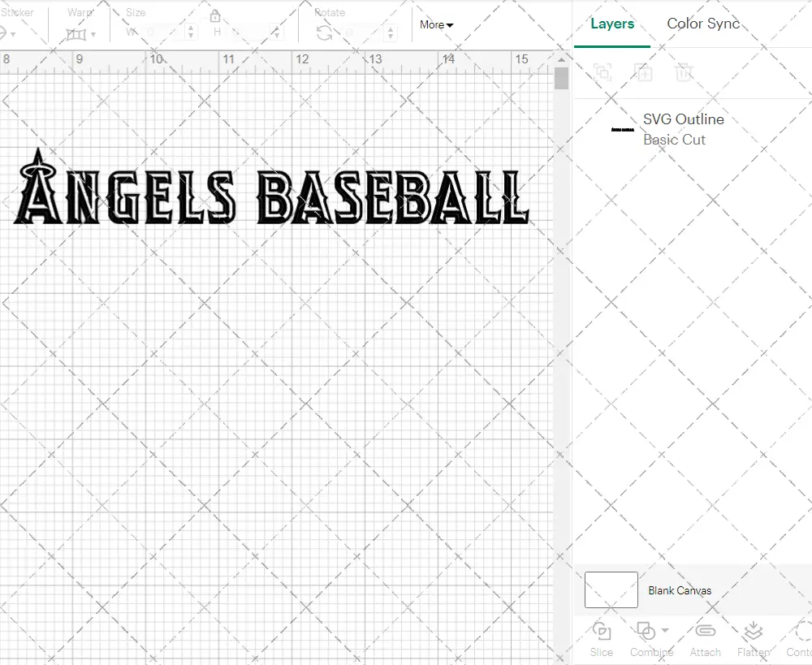Image resolution: width=812 pixels, height=665 pixels.
Task: Open the More dropdown menu
Action: pyautogui.click(x=436, y=25)
